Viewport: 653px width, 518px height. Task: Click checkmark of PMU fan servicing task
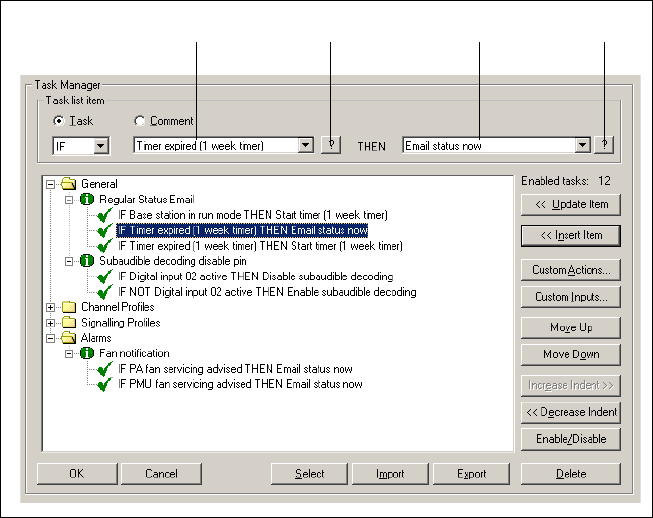coord(105,384)
